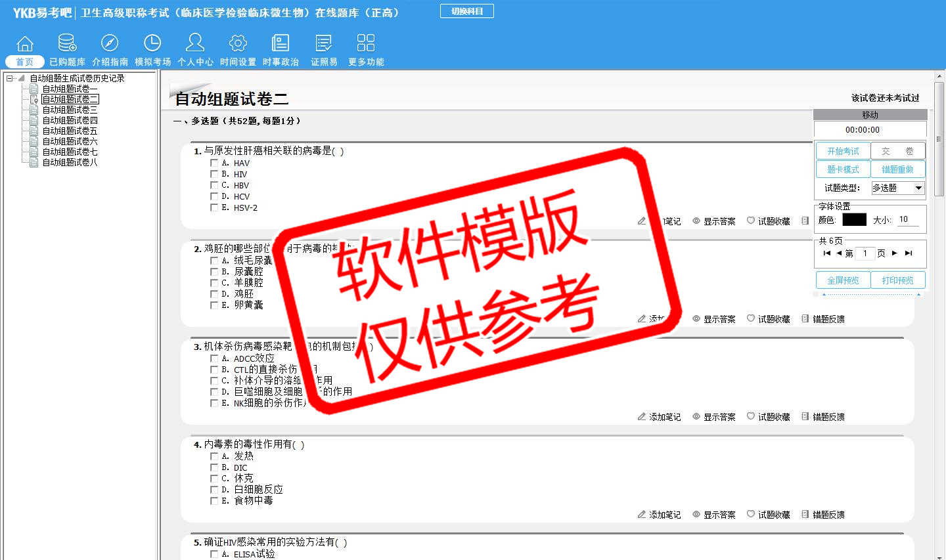Viewport: 946px width, 560px height.
Task: Show the answer for question 3
Action: [x=714, y=417]
